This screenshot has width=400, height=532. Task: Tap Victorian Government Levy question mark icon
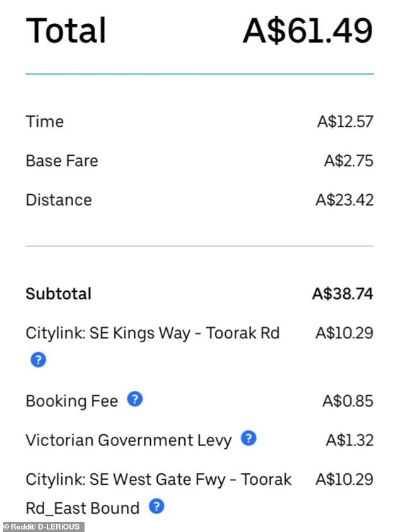coord(249,438)
